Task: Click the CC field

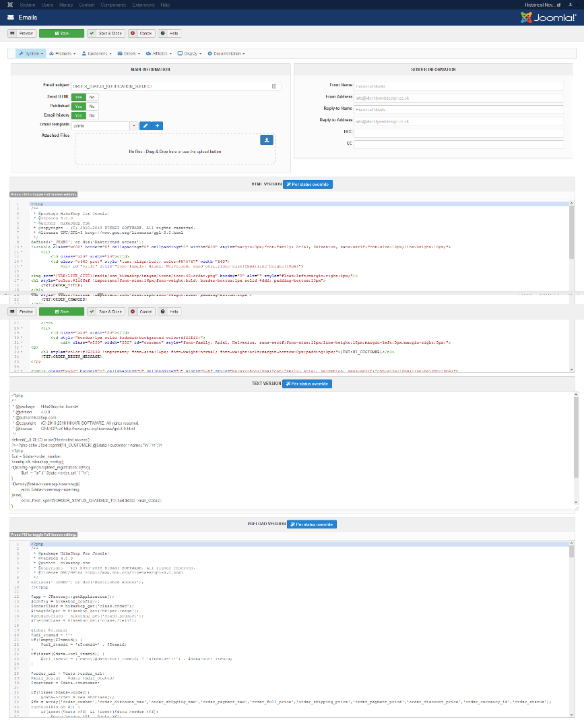Action: click(x=458, y=144)
